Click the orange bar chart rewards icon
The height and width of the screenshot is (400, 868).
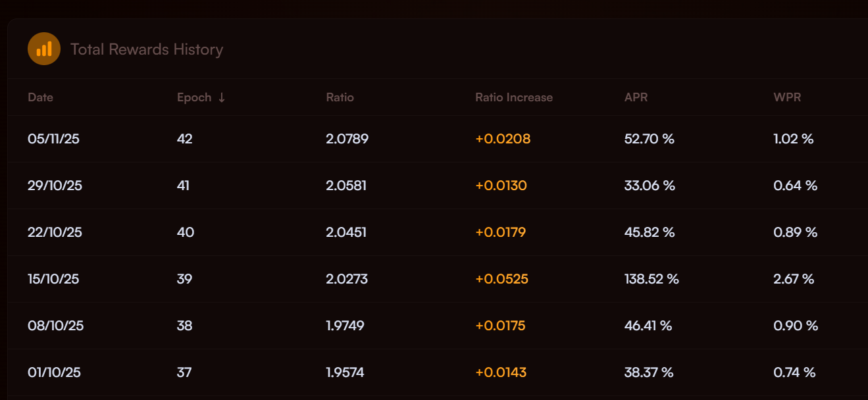44,49
